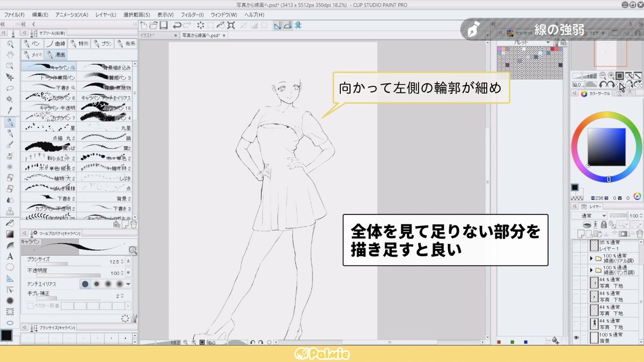Select the Balloon tool
The width and height of the screenshot is (644, 362).
(x=9, y=267)
